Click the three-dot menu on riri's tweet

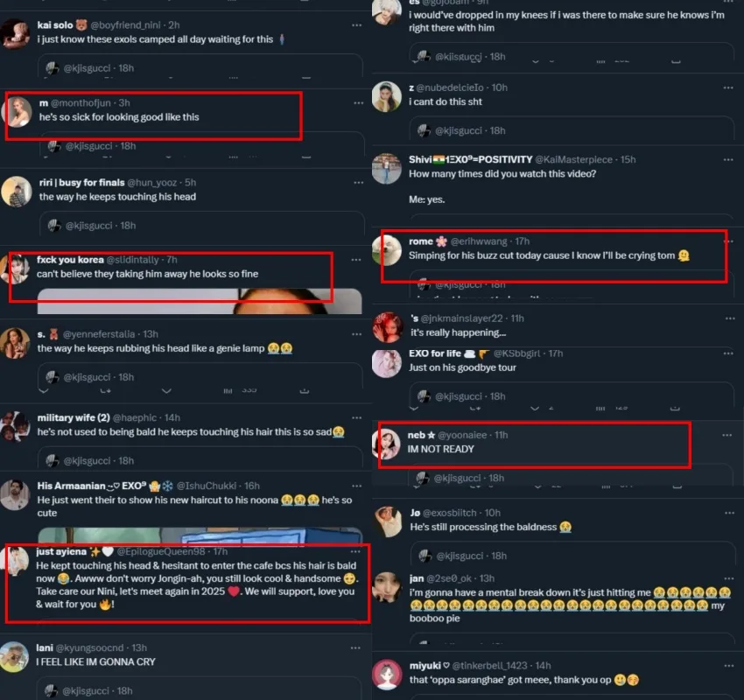click(358, 183)
